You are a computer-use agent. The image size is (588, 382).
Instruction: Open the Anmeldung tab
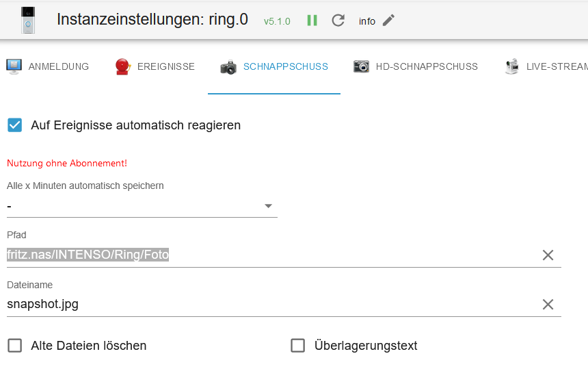pyautogui.click(x=59, y=66)
